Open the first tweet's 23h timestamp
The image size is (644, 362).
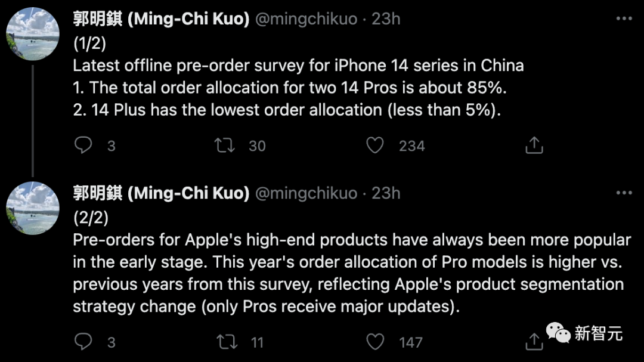click(386, 19)
